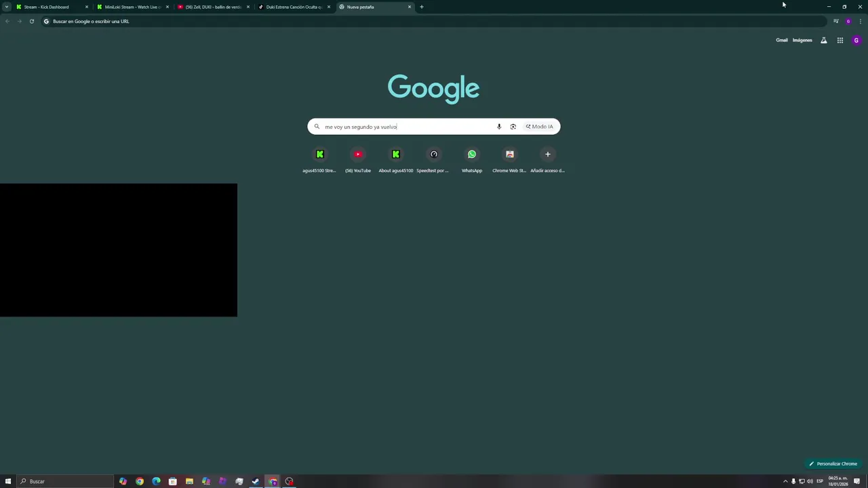Open the Google account avatar on page
Screen dimensions: 868x488
(x=856, y=40)
